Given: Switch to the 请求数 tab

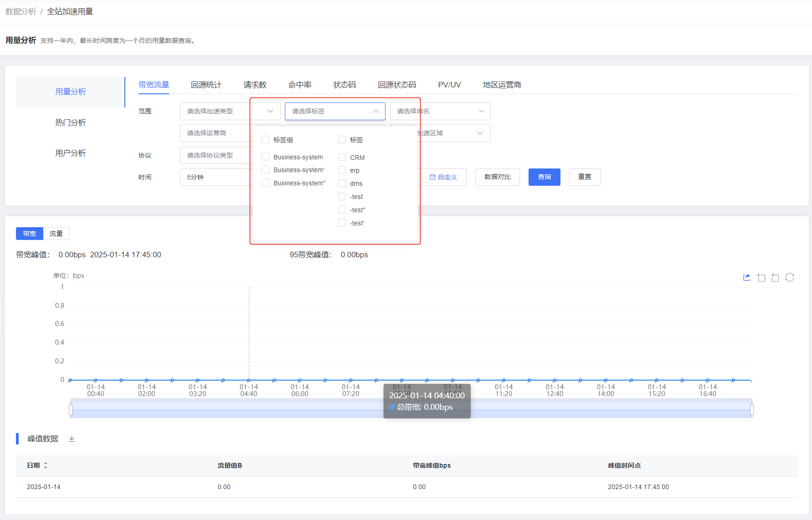Looking at the screenshot, I should [x=255, y=85].
